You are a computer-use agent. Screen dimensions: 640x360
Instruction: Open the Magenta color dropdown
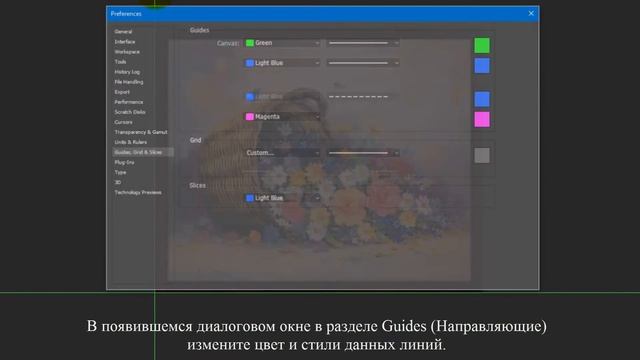click(282, 117)
